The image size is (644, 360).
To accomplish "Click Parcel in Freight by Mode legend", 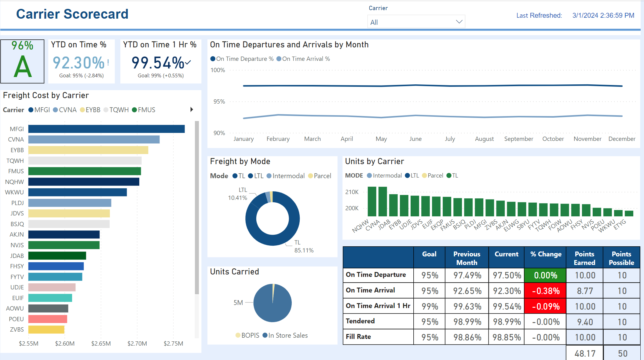I will (320, 176).
